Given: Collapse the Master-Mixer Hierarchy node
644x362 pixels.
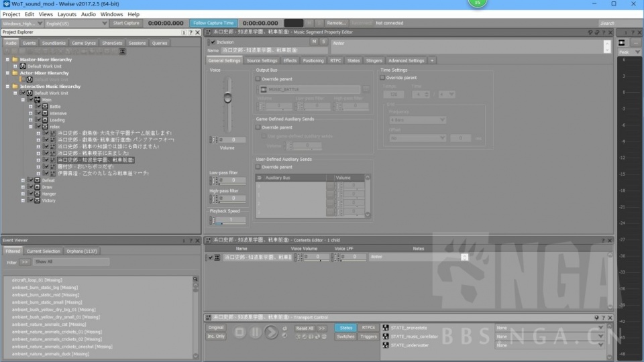Looking at the screenshot, I should 7,60.
